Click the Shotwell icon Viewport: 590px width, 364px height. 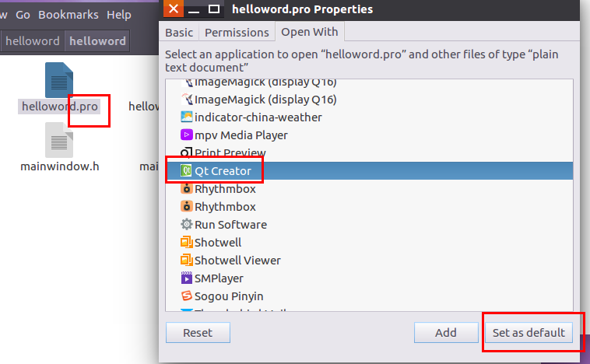click(x=186, y=242)
